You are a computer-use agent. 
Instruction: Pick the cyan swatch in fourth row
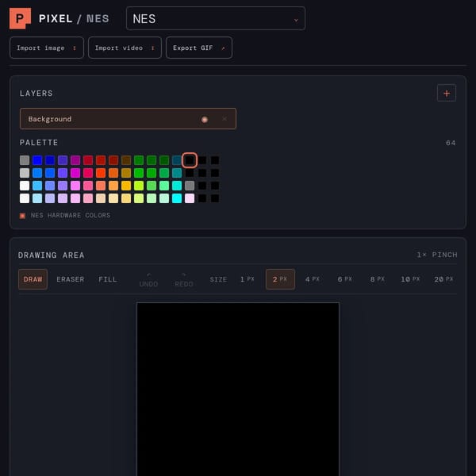[x=177, y=198]
